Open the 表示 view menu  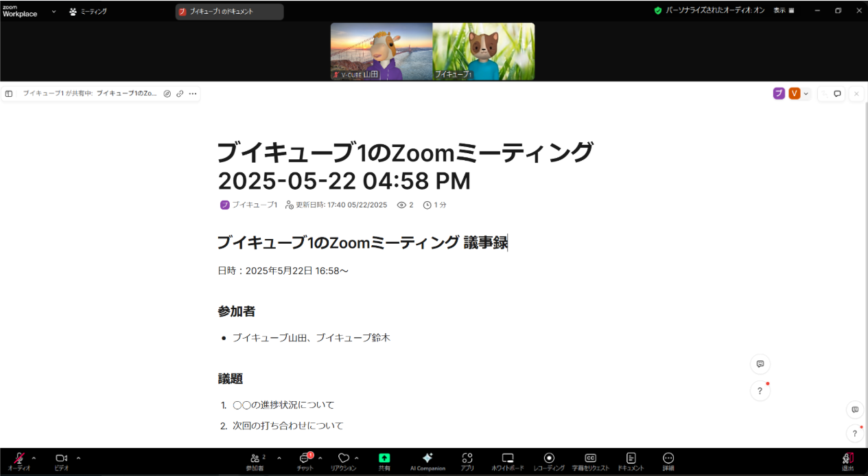coord(784,10)
